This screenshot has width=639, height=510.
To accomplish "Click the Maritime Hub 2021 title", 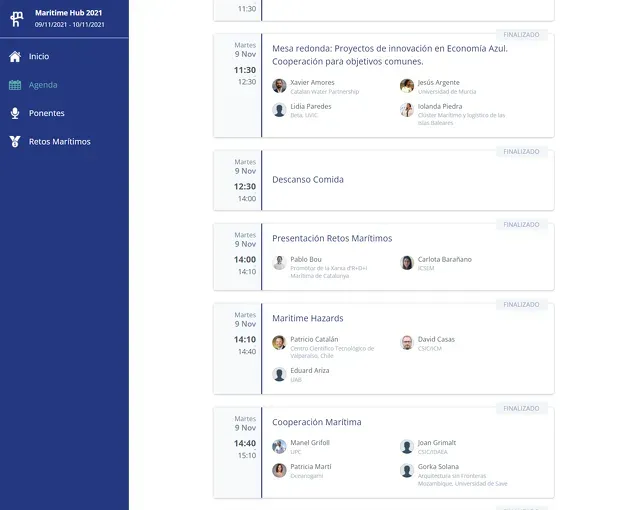I will pyautogui.click(x=68, y=13).
